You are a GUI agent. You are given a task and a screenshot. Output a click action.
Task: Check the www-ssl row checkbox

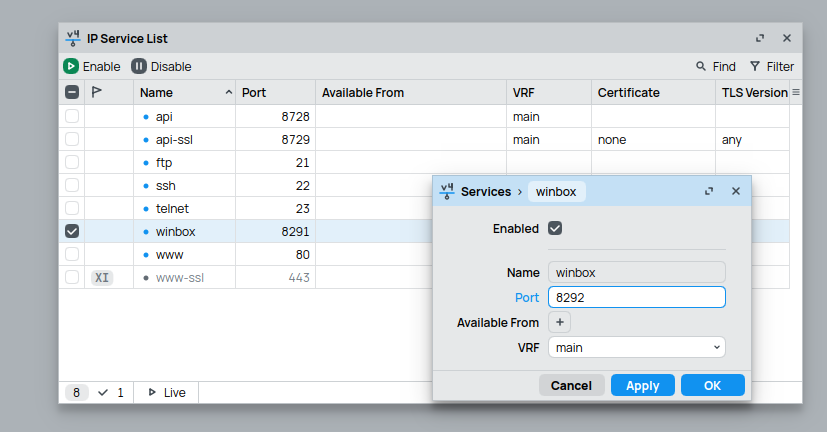tap(72, 277)
